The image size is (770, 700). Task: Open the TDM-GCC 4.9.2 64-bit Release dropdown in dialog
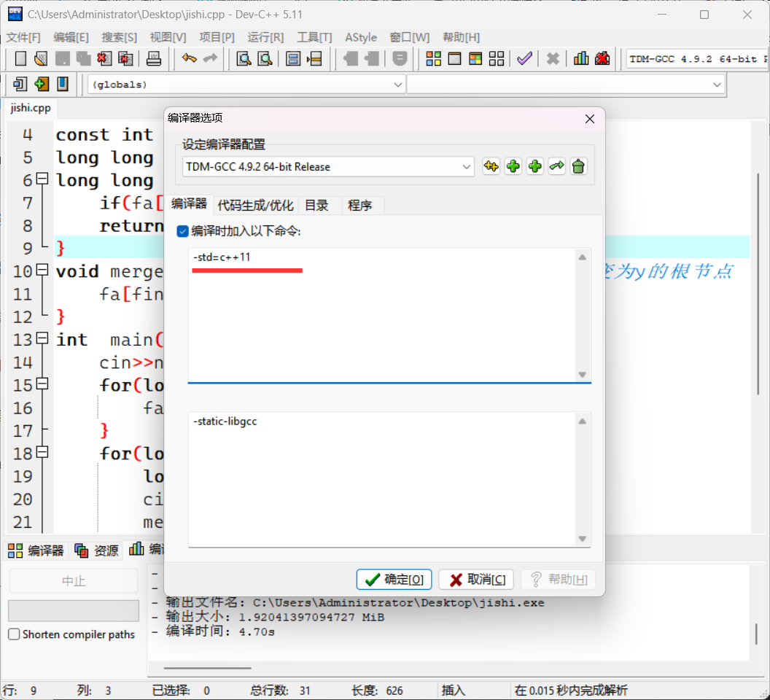click(328, 166)
